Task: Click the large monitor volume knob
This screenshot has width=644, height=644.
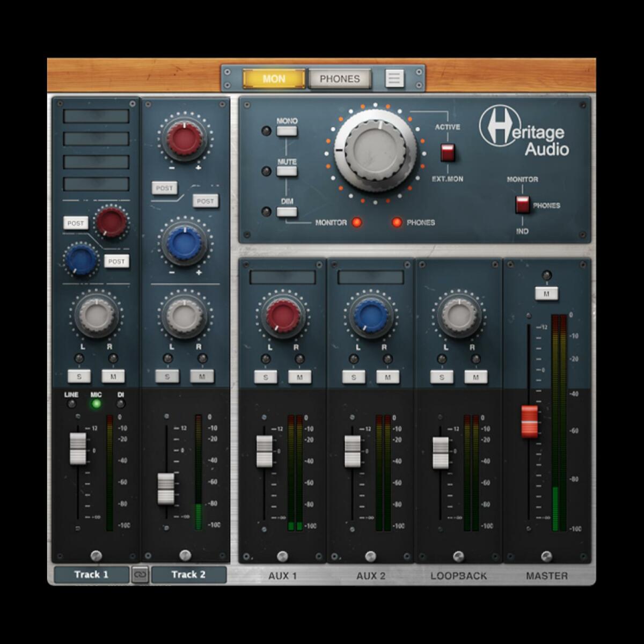Action: [x=375, y=151]
